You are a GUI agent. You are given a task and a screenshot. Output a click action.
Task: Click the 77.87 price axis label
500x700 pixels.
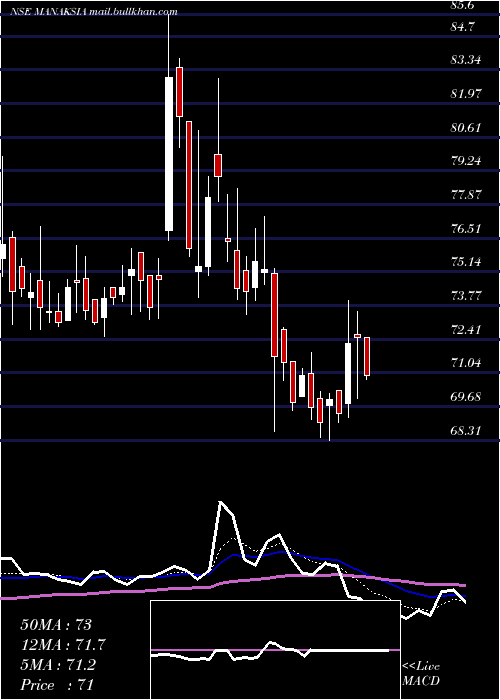(x=466, y=194)
